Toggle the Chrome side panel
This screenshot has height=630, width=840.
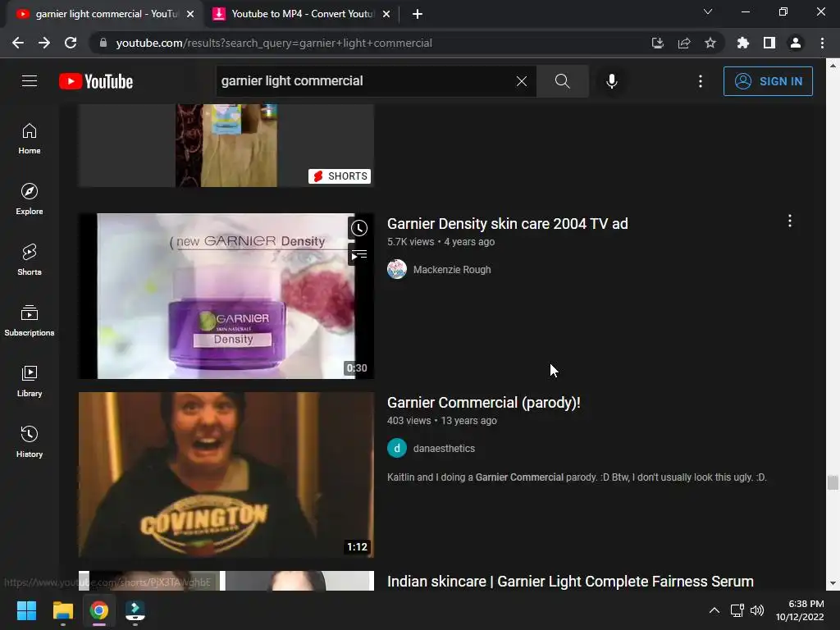[769, 43]
